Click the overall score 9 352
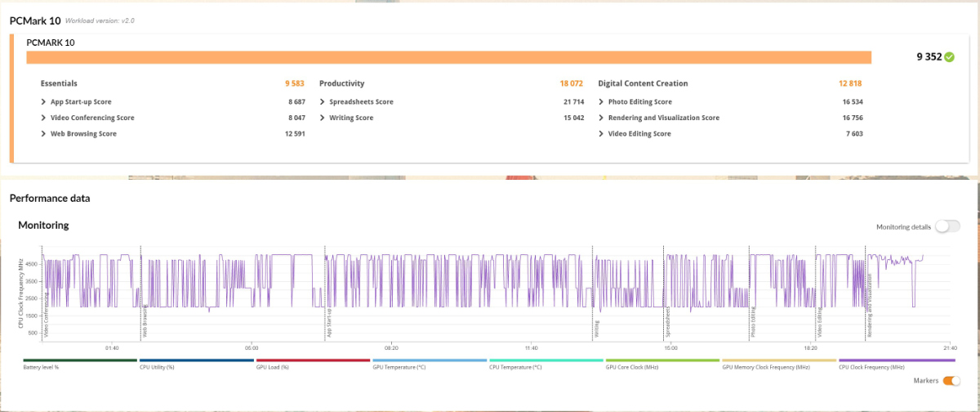980x412 pixels. 929,57
